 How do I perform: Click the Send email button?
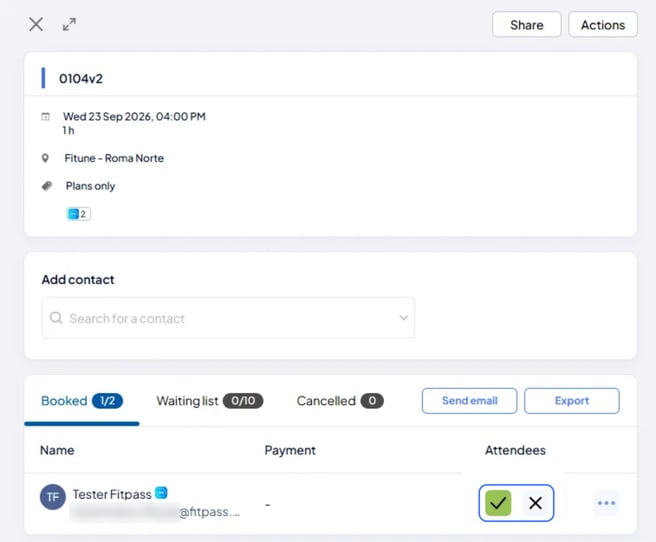(x=469, y=401)
